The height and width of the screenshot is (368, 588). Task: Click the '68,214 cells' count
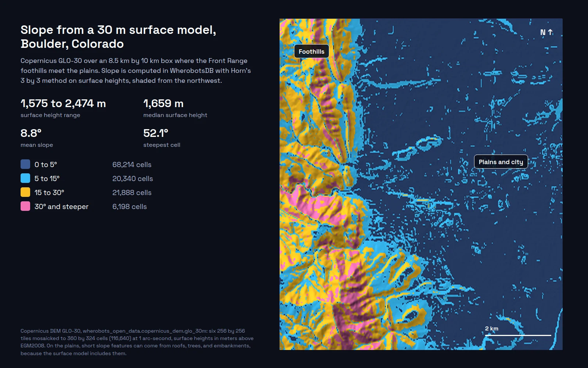click(132, 164)
